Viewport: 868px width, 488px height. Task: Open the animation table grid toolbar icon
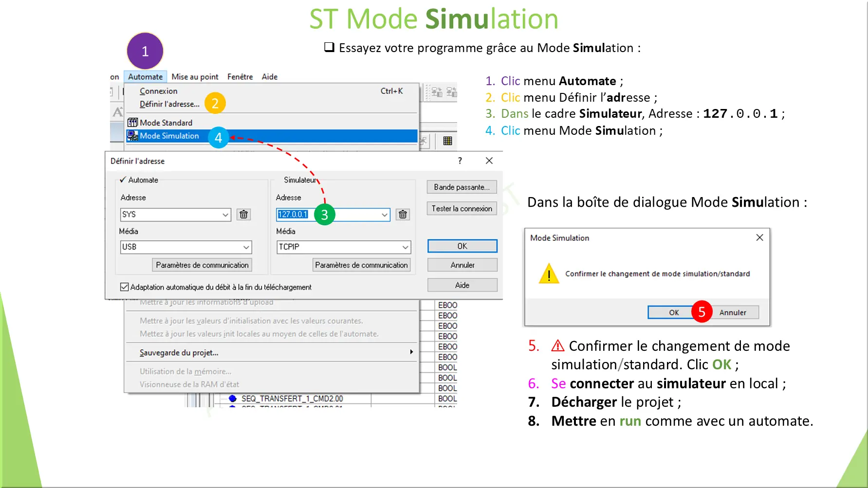pyautogui.click(x=447, y=141)
